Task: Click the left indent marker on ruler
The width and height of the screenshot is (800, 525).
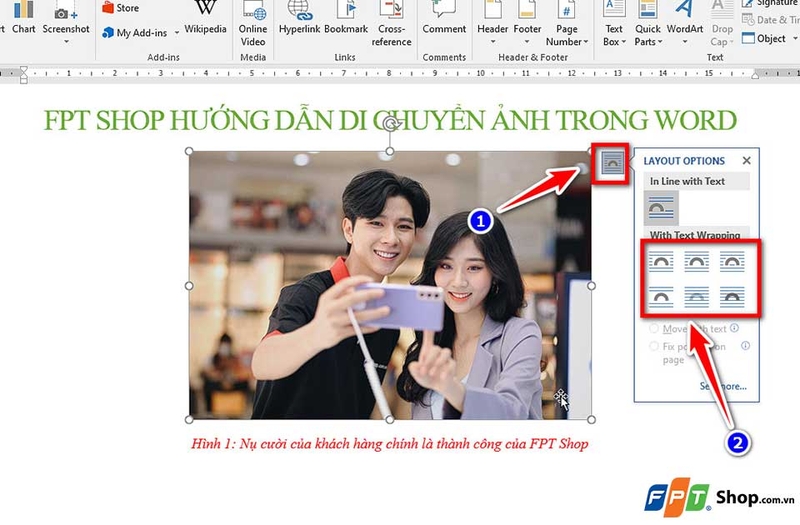Action: pyautogui.click(x=23, y=74)
